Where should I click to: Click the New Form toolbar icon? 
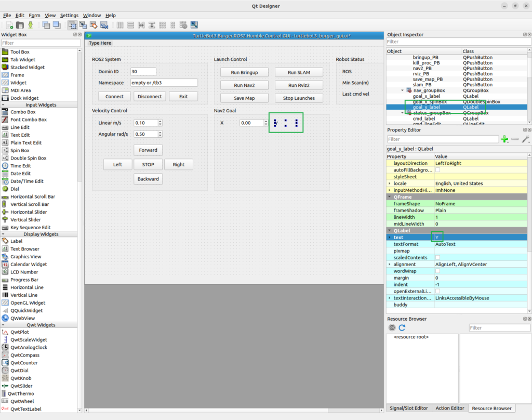pos(9,25)
